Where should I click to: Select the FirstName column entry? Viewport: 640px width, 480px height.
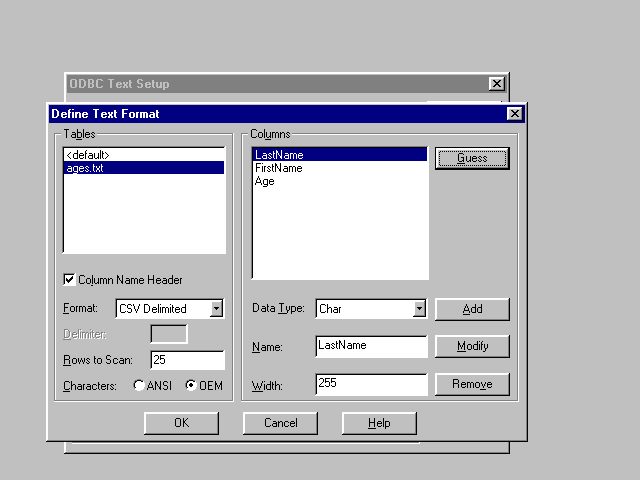click(279, 168)
